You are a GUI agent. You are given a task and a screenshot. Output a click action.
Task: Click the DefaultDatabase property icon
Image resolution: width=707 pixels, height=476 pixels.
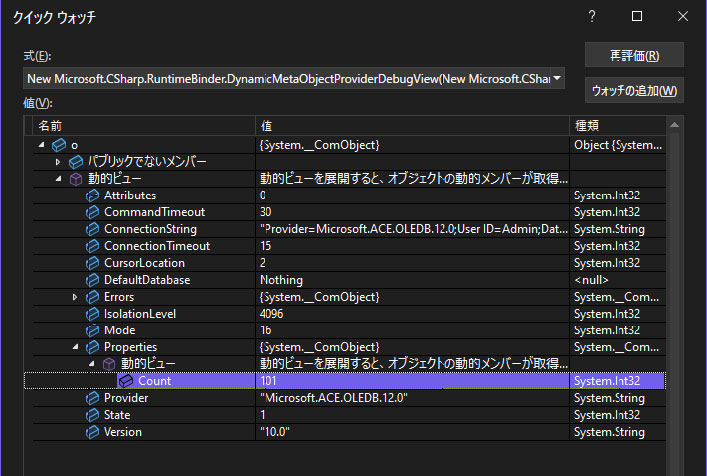tap(92, 280)
